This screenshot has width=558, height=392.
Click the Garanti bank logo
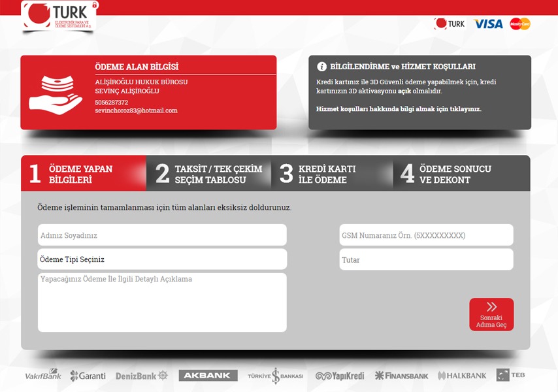tap(88, 376)
